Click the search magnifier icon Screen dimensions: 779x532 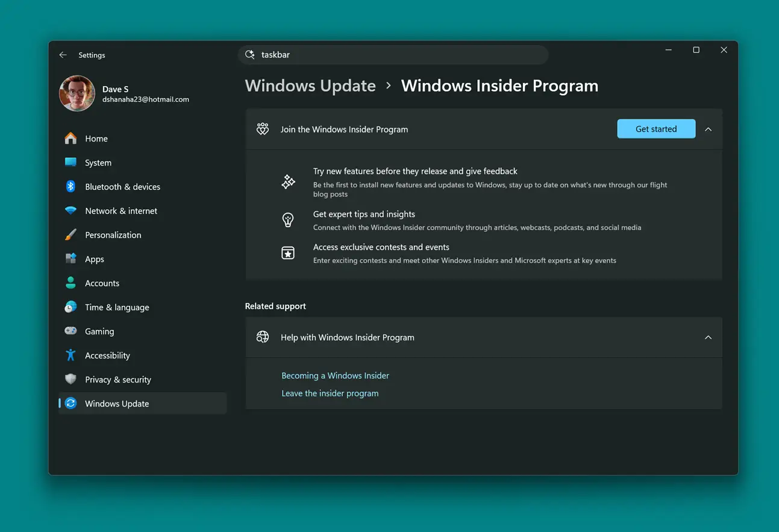pos(249,55)
